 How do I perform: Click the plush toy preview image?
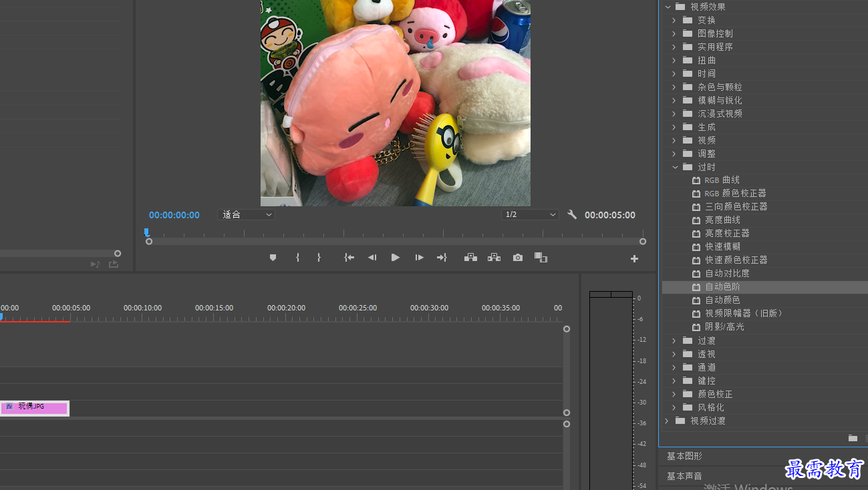pyautogui.click(x=396, y=103)
